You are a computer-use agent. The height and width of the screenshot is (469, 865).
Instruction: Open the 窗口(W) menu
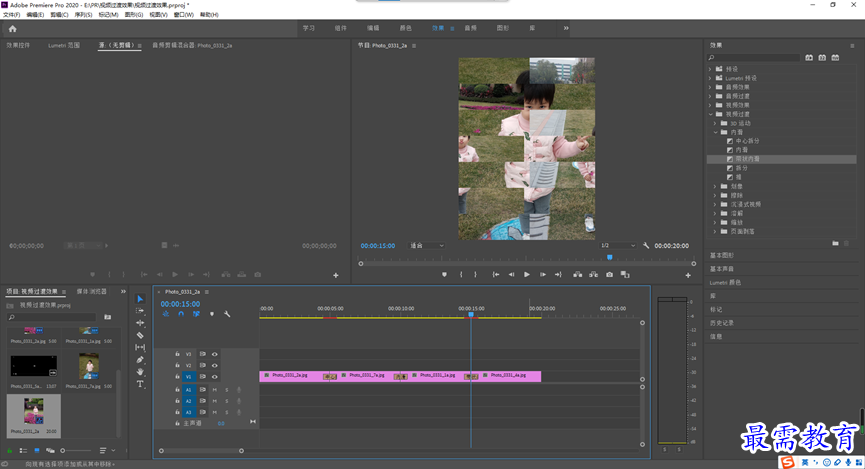[184, 15]
